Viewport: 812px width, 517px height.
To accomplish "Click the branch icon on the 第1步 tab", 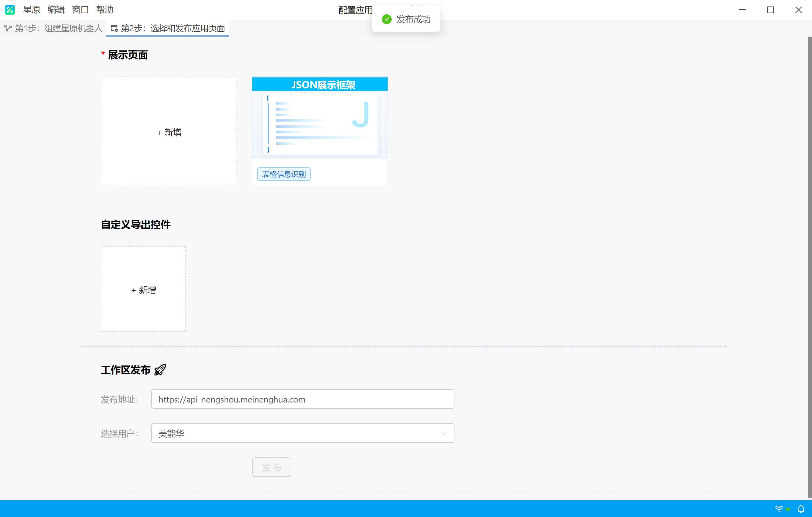I will pos(8,28).
